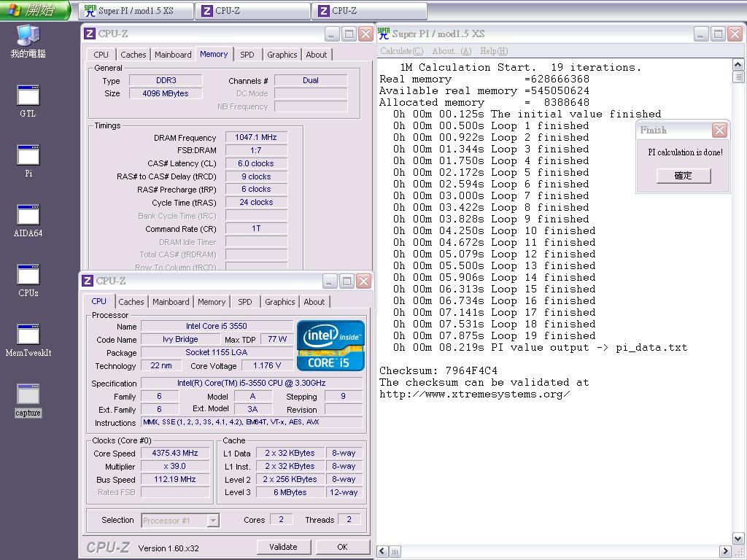Open the My Computer desktop icon
The height and width of the screenshot is (560, 747).
click(28, 41)
